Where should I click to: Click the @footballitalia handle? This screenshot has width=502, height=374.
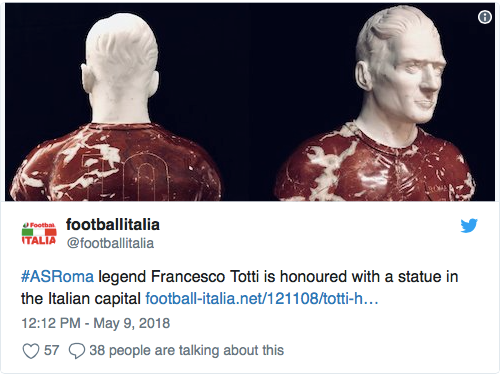(x=110, y=243)
